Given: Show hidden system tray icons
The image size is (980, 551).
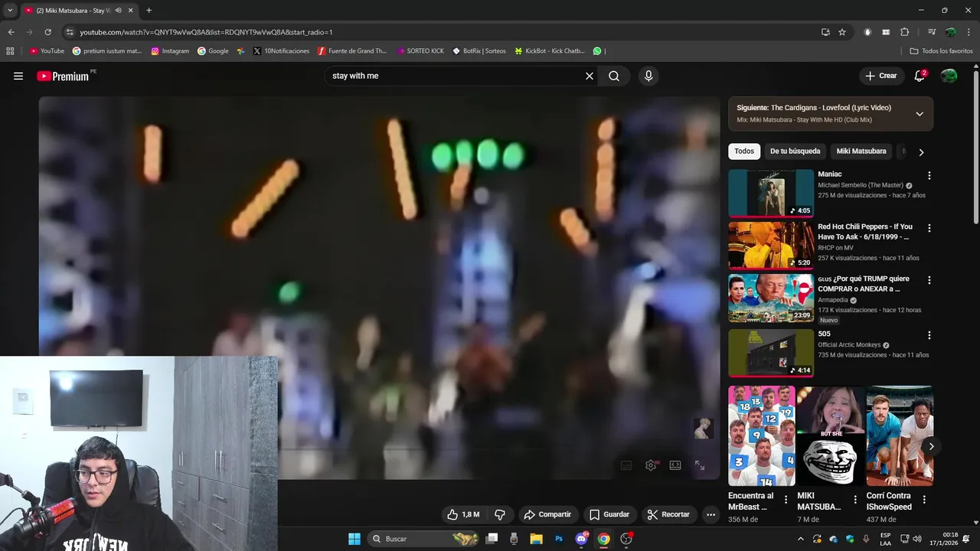Looking at the screenshot, I should coord(801,539).
